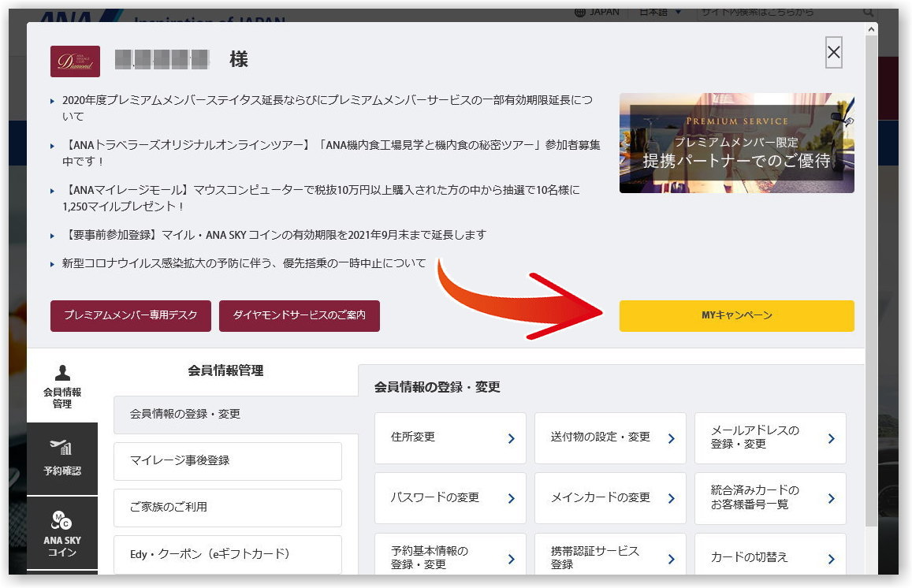The image size is (912, 588).
Task: Click the globe icon next to JAPAN
Action: 579,11
